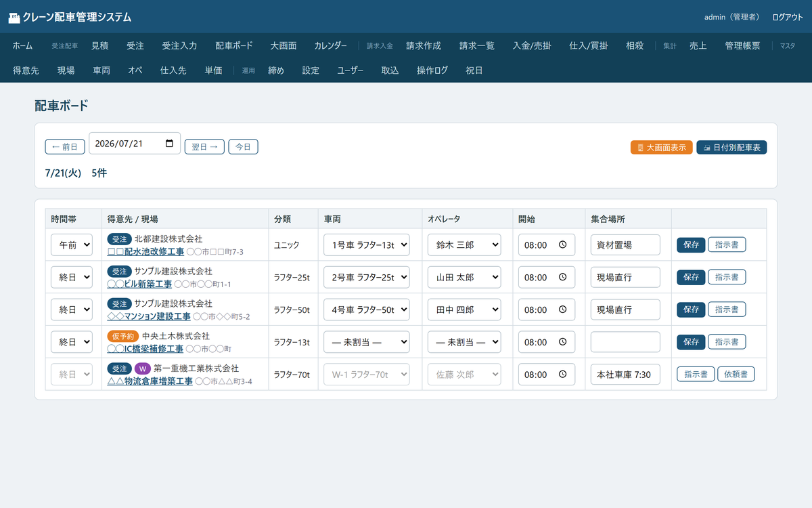
Task: Save the 北都建設株式会社 dispatch row
Action: [691, 245]
